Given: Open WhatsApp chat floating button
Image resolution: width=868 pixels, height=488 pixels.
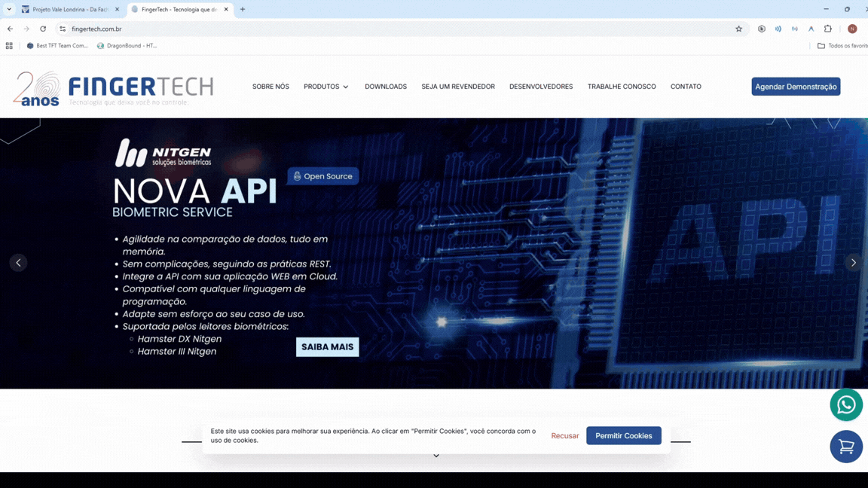Looking at the screenshot, I should [x=846, y=405].
